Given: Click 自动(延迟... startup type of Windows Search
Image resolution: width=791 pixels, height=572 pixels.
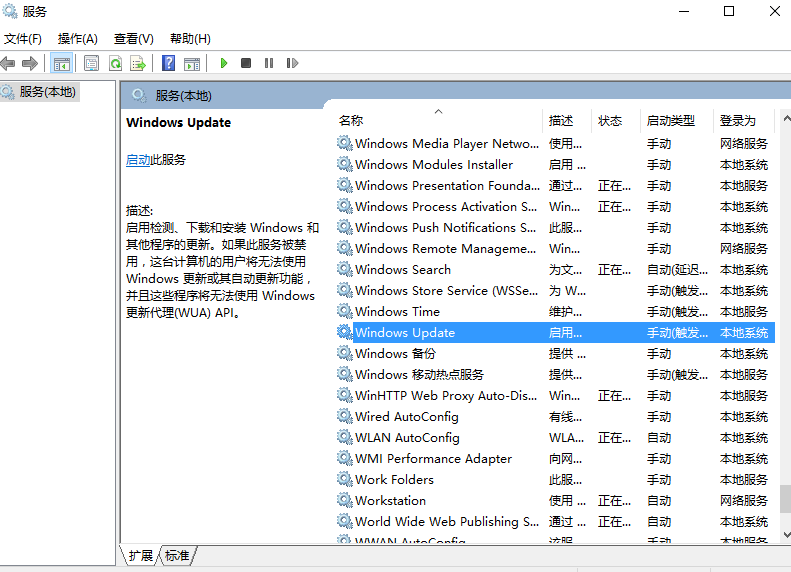Looking at the screenshot, I should (x=677, y=270).
